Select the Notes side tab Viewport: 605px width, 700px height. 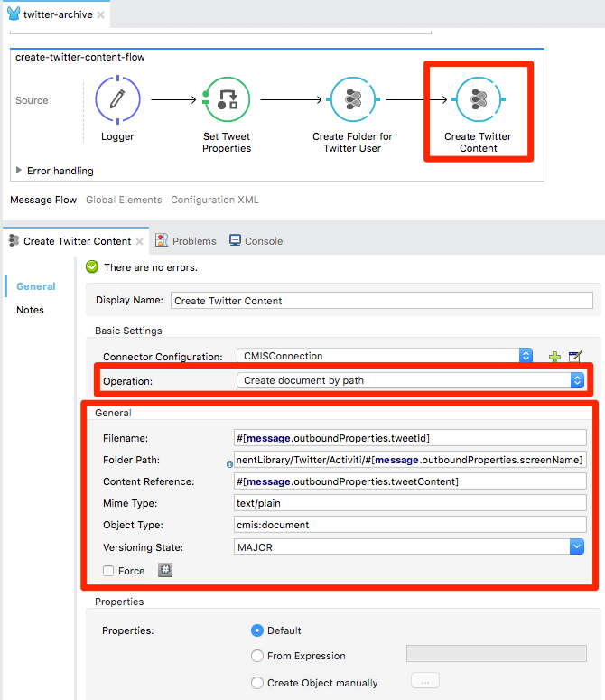(30, 310)
